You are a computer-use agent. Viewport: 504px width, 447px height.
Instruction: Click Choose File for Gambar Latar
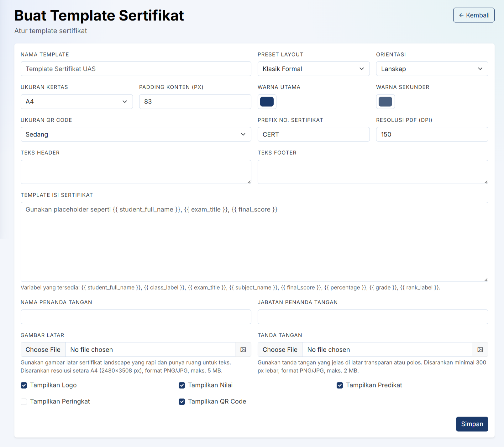(x=43, y=349)
